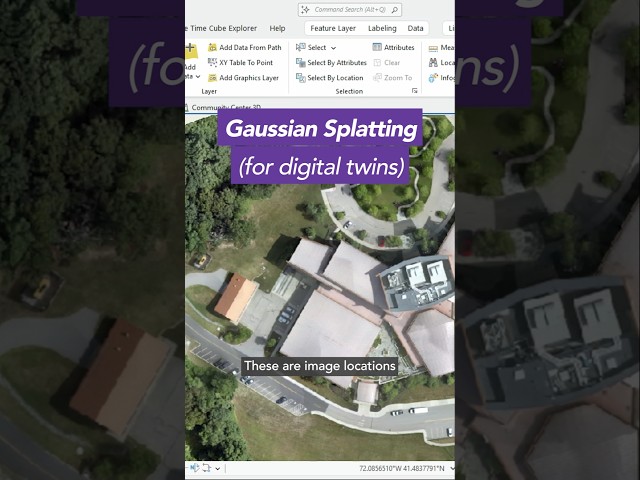Open the Time Cube Explorer tab
640x480 pixels.
tap(221, 28)
